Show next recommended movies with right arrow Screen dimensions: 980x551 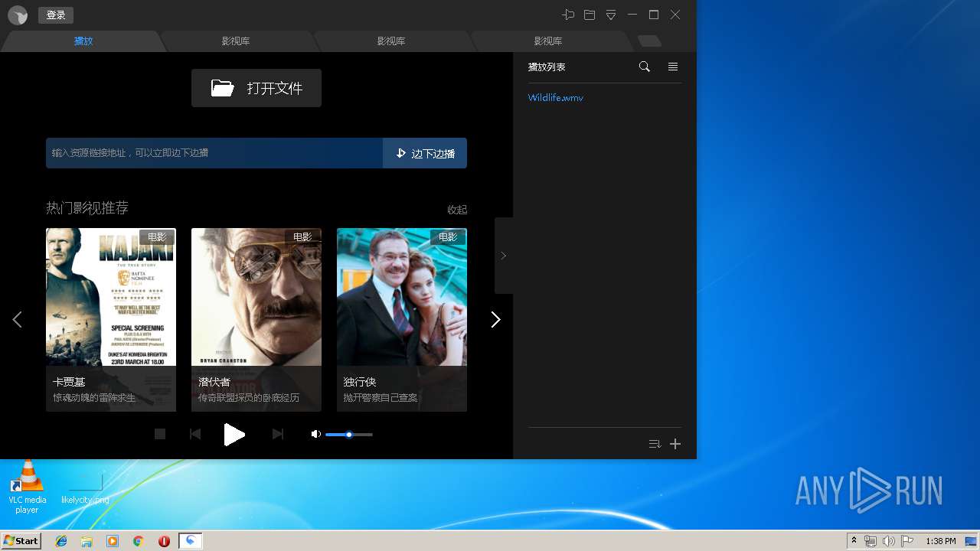pyautogui.click(x=495, y=320)
